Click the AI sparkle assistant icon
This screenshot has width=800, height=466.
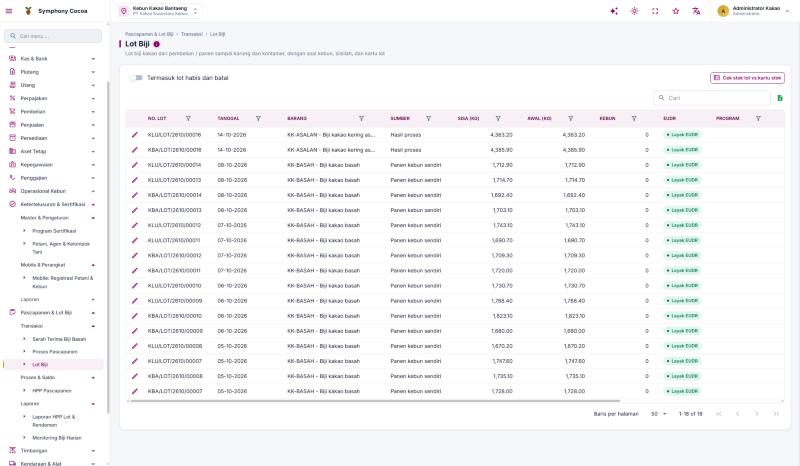(x=614, y=11)
